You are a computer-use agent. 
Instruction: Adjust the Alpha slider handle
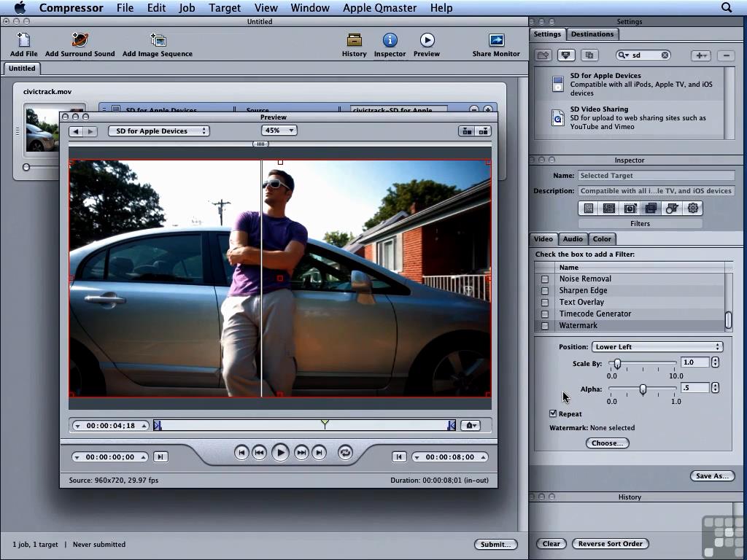click(643, 389)
